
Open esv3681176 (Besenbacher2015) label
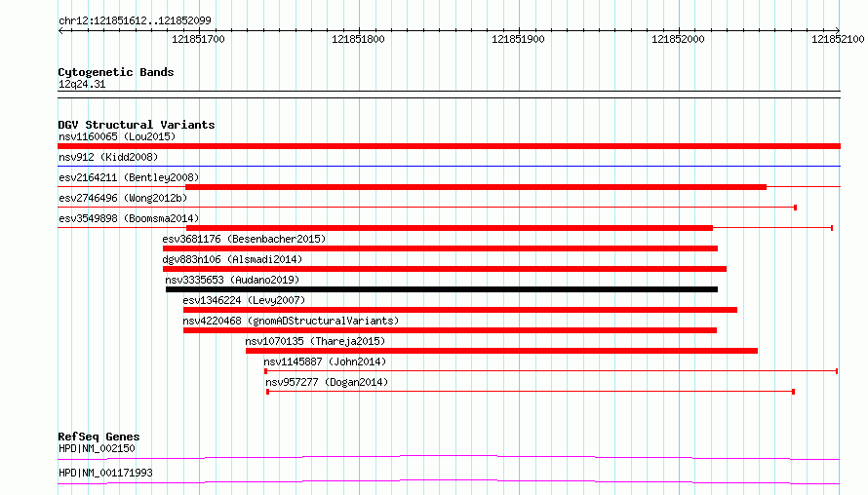point(244,239)
